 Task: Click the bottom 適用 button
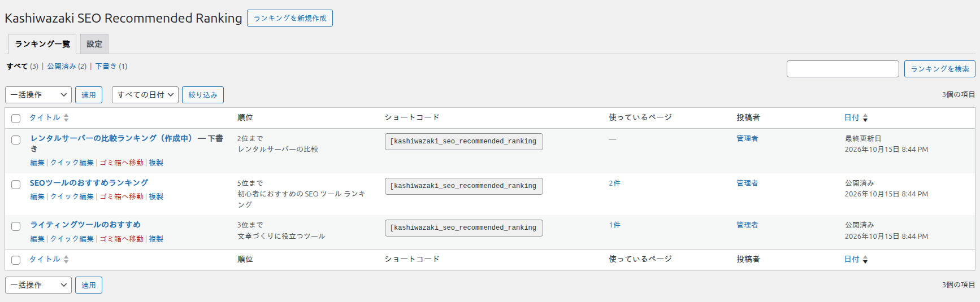pos(89,285)
